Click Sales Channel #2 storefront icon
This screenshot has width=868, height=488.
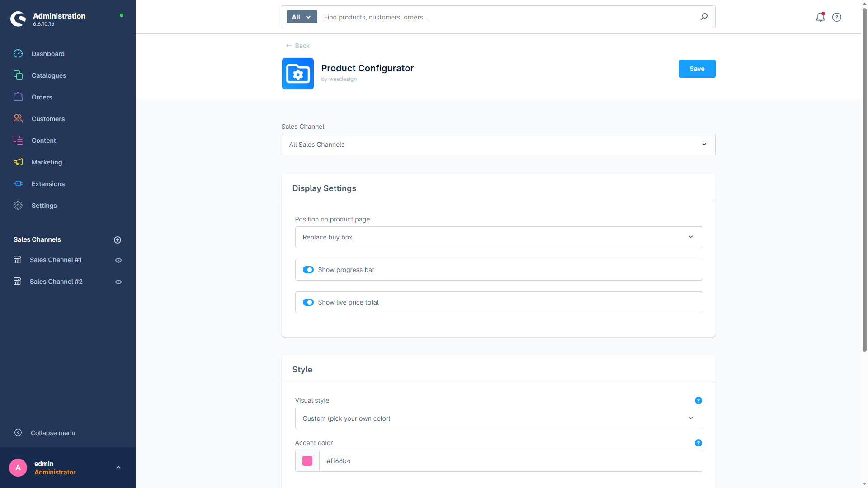tap(17, 282)
